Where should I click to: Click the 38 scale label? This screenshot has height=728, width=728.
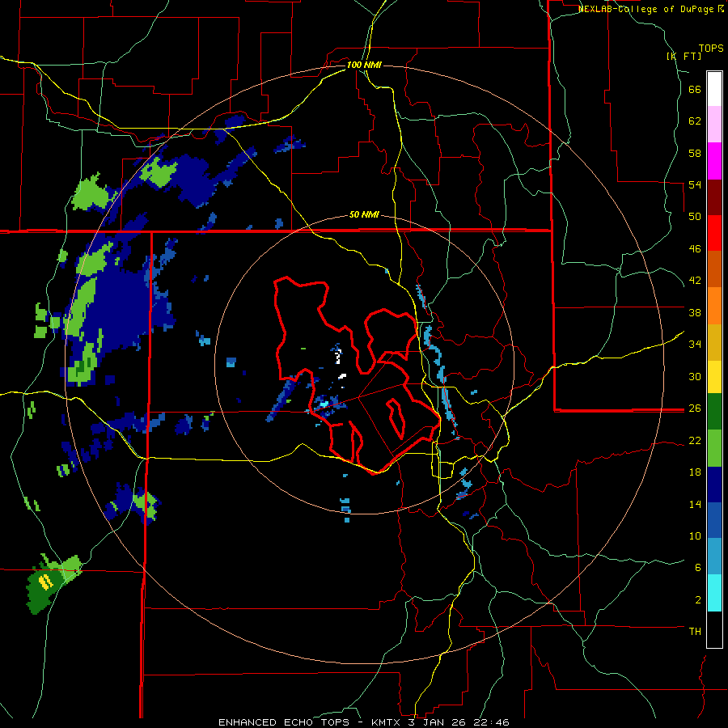695,312
